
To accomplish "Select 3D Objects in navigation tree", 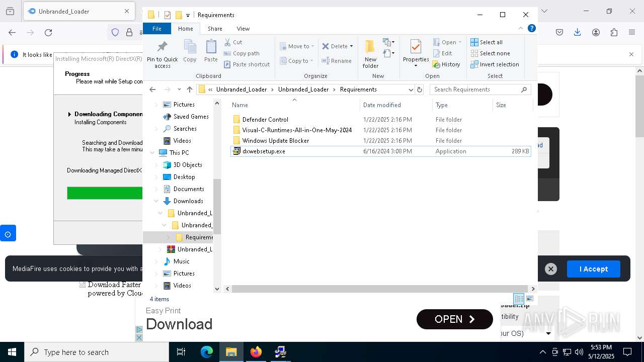I will 188,165.
